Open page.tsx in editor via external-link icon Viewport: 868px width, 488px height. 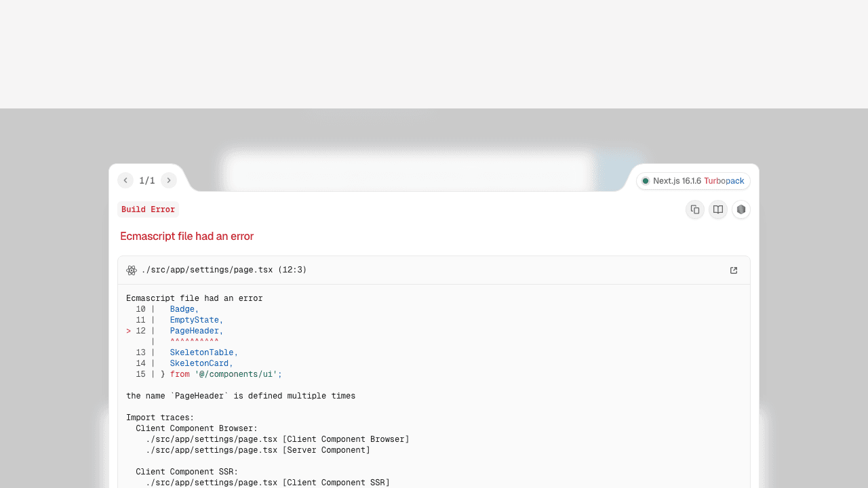[734, 270]
